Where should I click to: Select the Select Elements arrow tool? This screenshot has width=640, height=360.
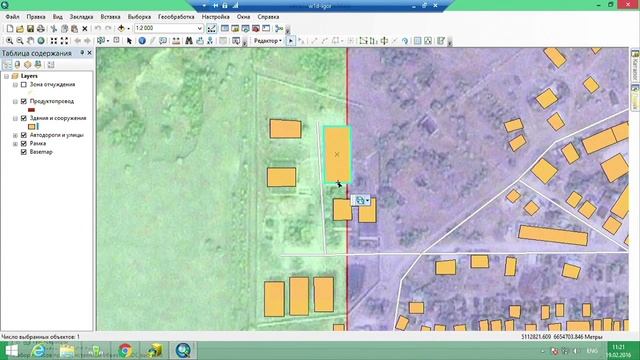pyautogui.click(x=129, y=41)
